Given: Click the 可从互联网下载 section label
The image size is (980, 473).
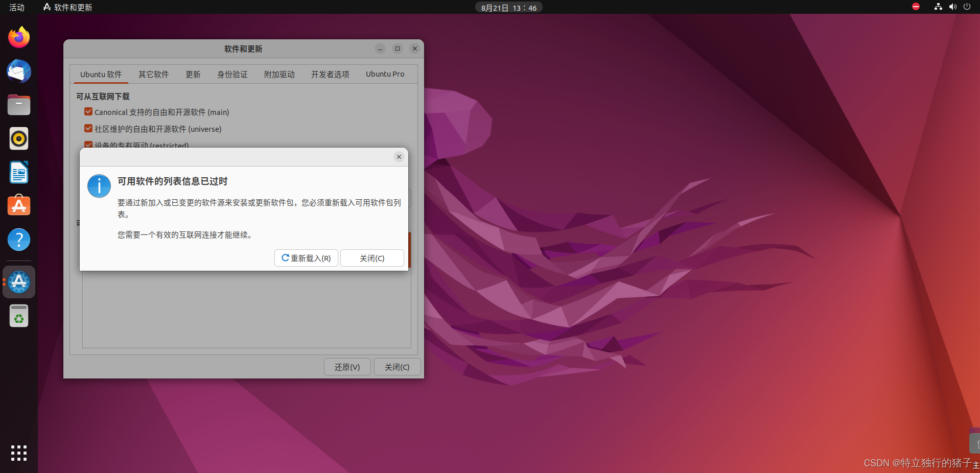Looking at the screenshot, I should (103, 97).
